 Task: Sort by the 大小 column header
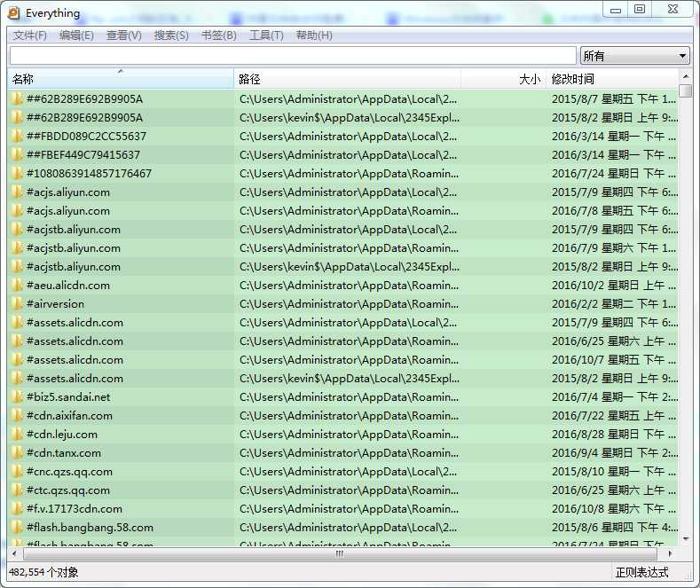point(503,79)
